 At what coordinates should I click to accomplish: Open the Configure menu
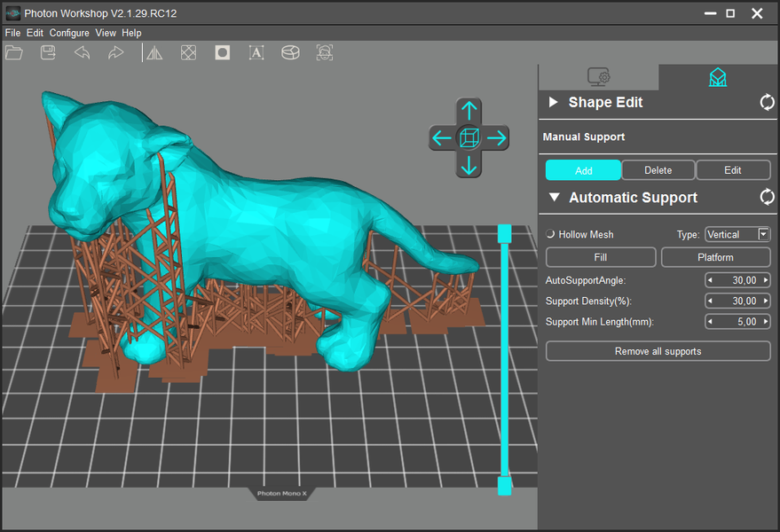[69, 33]
